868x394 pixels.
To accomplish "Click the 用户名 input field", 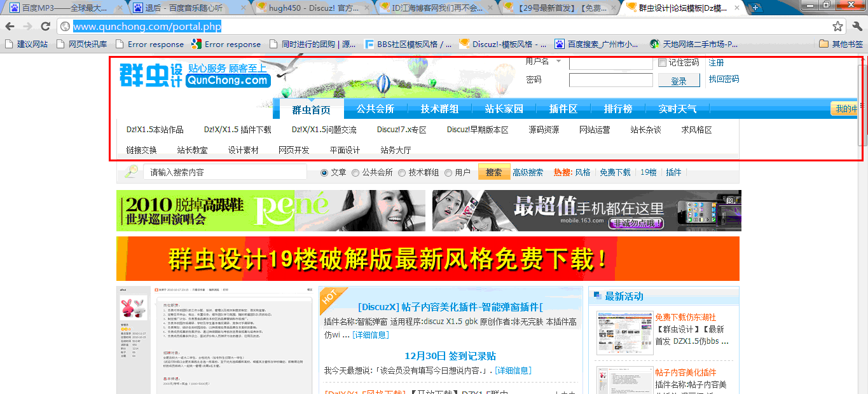I will click(x=610, y=63).
